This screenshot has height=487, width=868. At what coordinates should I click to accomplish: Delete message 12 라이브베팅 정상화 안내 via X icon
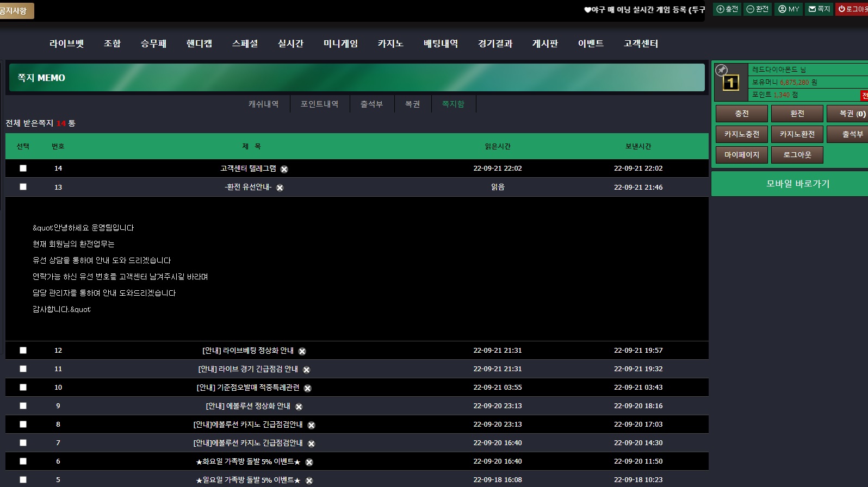(302, 351)
